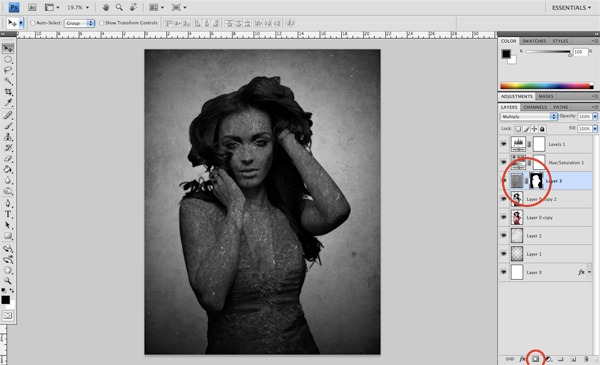Select the 3D Orbit camera tool
This screenshot has height=365, width=600.
(x=8, y=260)
